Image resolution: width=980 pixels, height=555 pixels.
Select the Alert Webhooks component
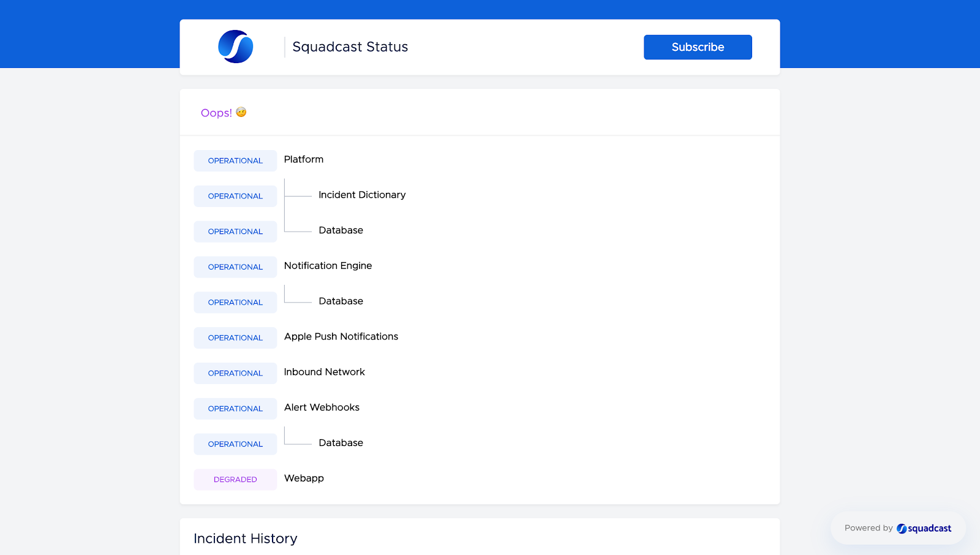(x=322, y=408)
